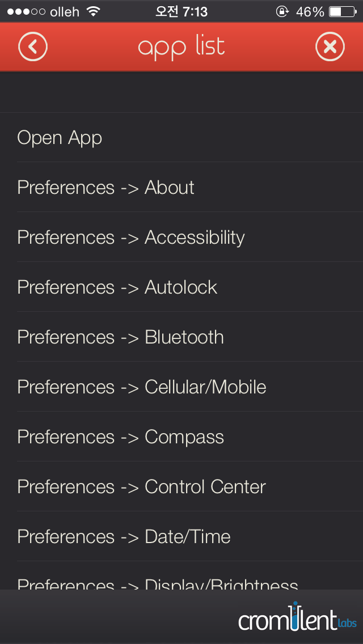Choose Preferences -> About
The height and width of the screenshot is (644, 363).
pyautogui.click(x=181, y=187)
